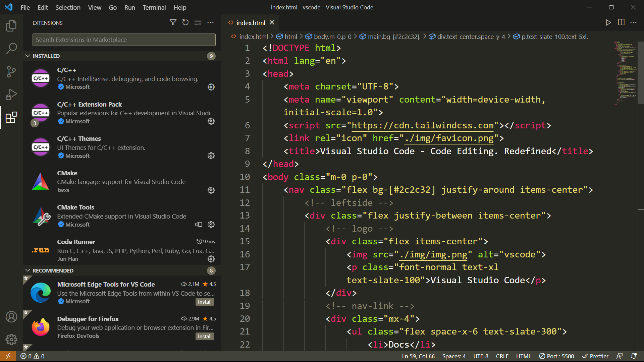Change end of line sequence CRLF

502,356
